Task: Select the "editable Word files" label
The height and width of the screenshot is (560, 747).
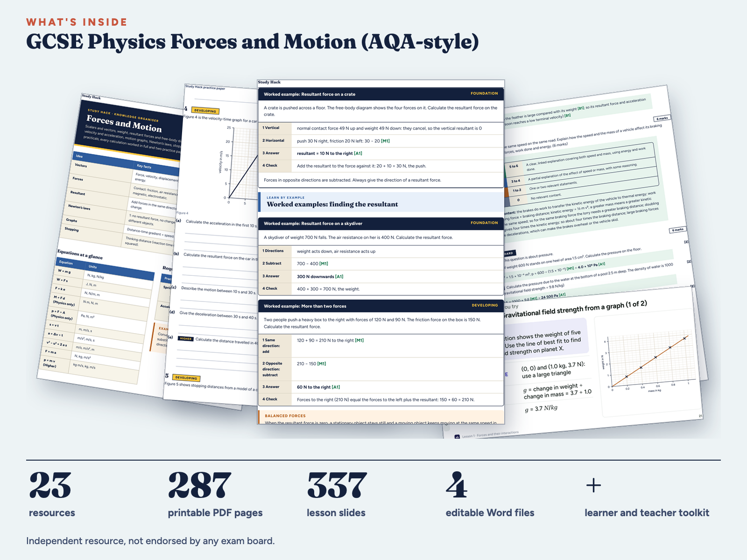Action: coord(490,513)
